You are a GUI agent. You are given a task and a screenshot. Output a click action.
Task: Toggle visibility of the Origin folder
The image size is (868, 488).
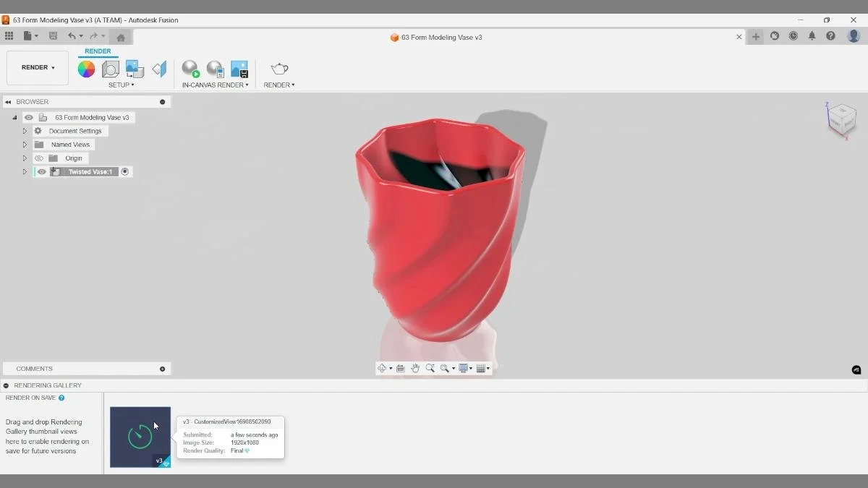coord(40,158)
